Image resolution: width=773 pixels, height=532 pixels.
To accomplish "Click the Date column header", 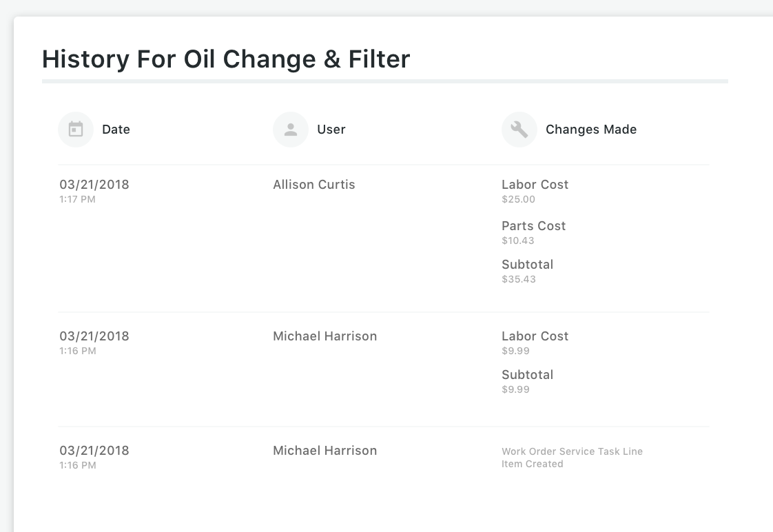I will click(x=116, y=130).
